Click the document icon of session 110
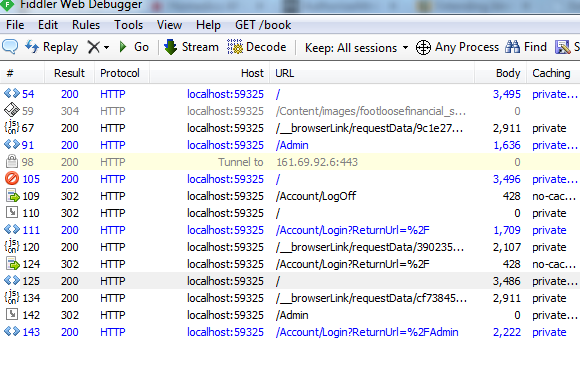 point(12,212)
